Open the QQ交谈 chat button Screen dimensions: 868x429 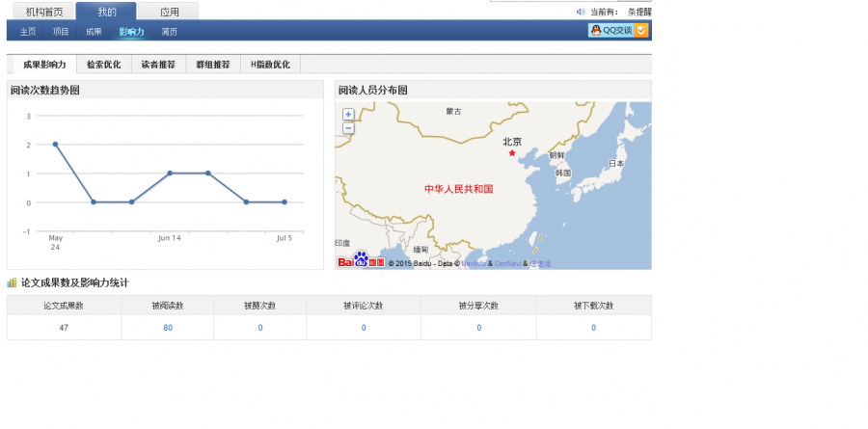[611, 31]
